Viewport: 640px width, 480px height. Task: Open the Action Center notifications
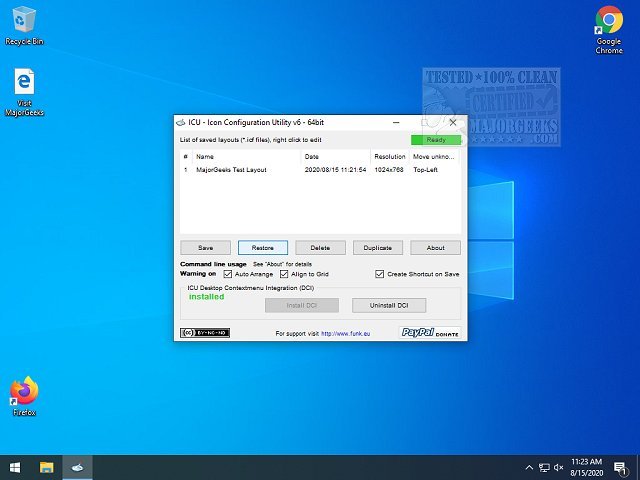pos(620,468)
